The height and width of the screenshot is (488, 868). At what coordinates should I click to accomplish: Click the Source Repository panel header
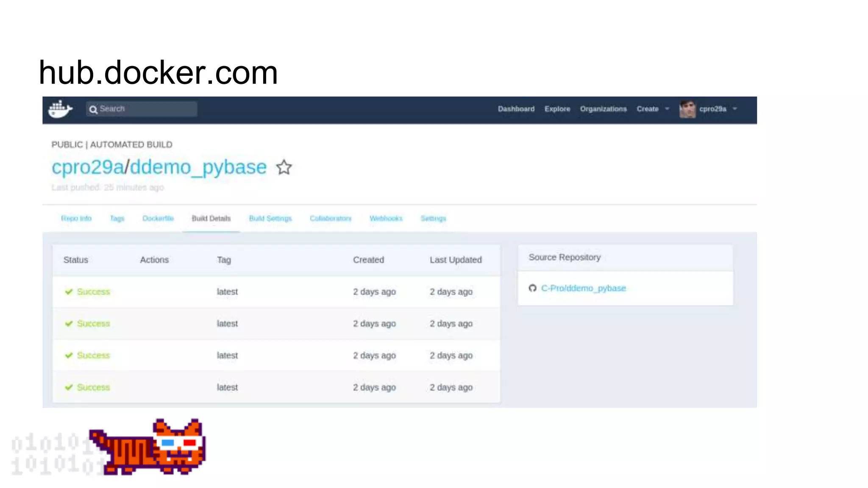pos(625,257)
